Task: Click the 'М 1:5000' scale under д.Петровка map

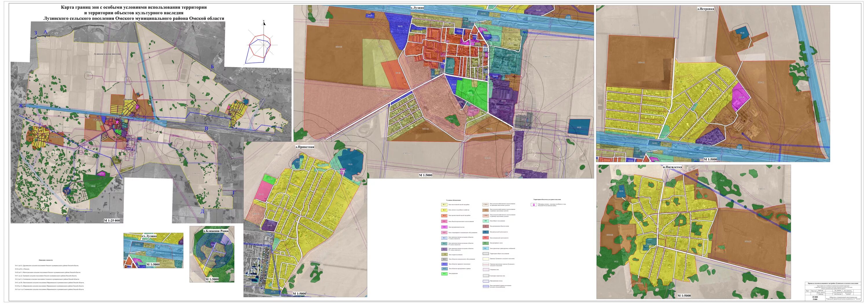Action: 710,159
